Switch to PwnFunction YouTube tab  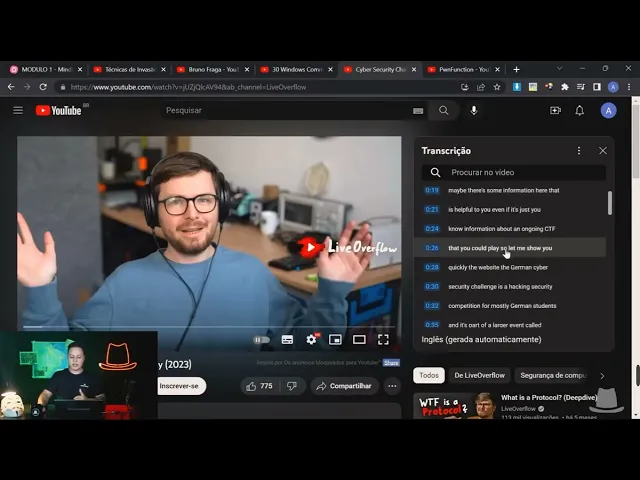(463, 69)
